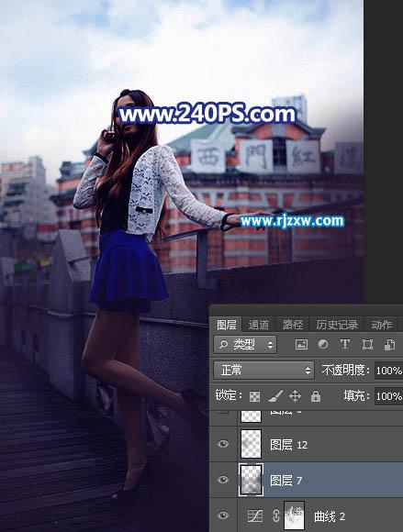
Task: Switch to the 路径 tab
Action: pos(293,325)
